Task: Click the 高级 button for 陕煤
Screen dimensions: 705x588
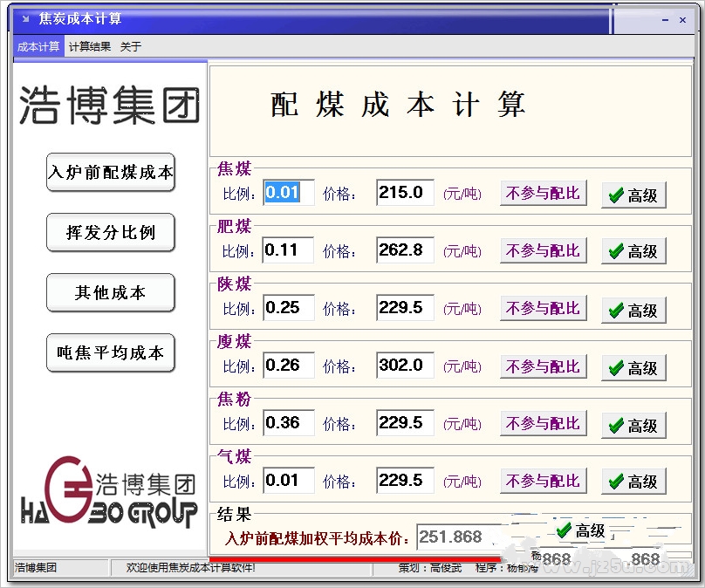Action: (x=633, y=311)
